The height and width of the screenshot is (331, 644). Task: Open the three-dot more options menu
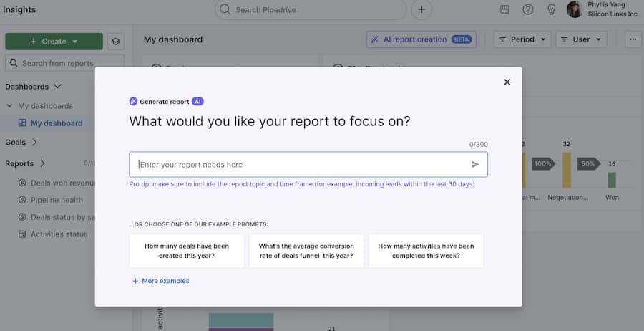click(633, 39)
